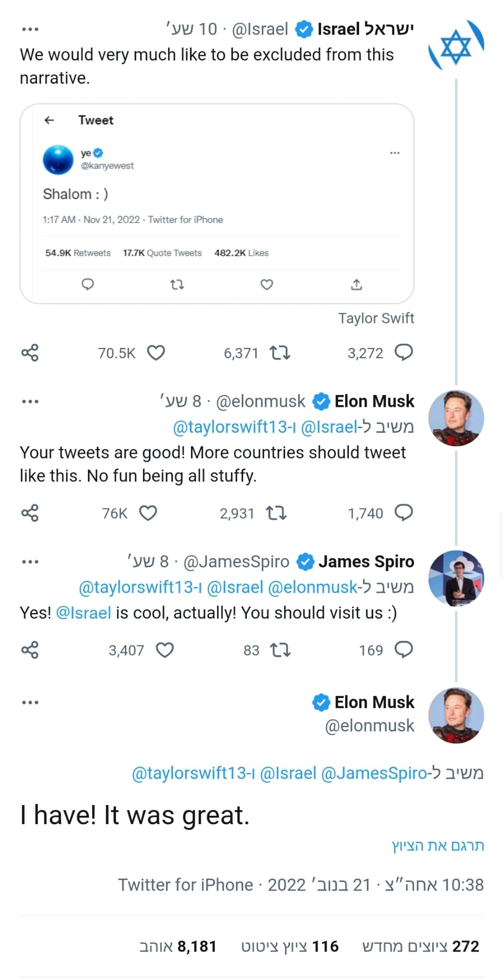Reply to James Spiro's tweet with 169 replies
Viewport: 503px width, 980px height.
(x=404, y=649)
